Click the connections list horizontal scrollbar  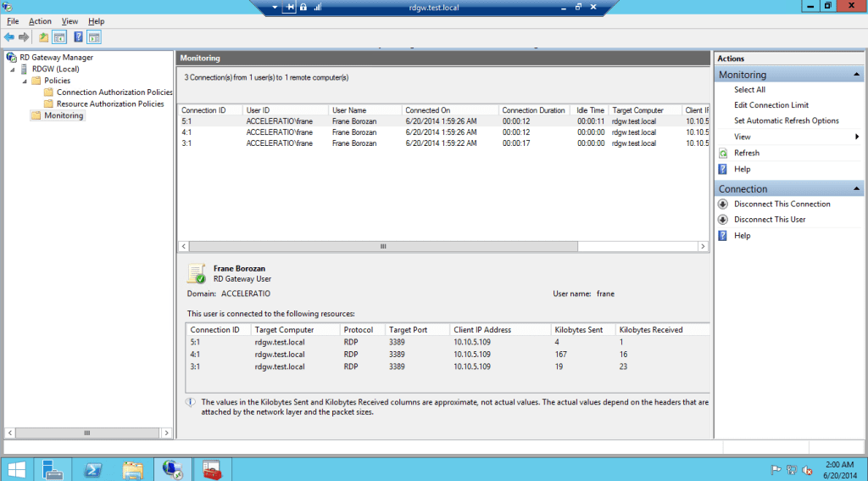[381, 246]
